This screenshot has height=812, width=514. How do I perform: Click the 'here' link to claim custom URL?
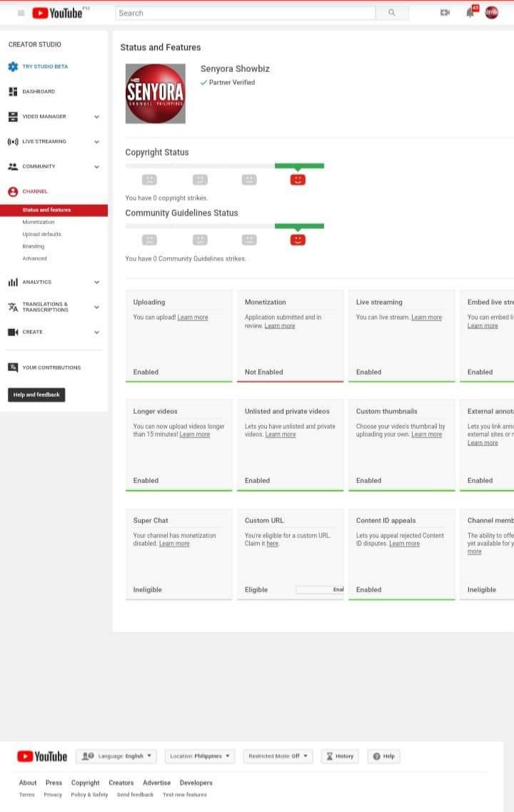273,544
